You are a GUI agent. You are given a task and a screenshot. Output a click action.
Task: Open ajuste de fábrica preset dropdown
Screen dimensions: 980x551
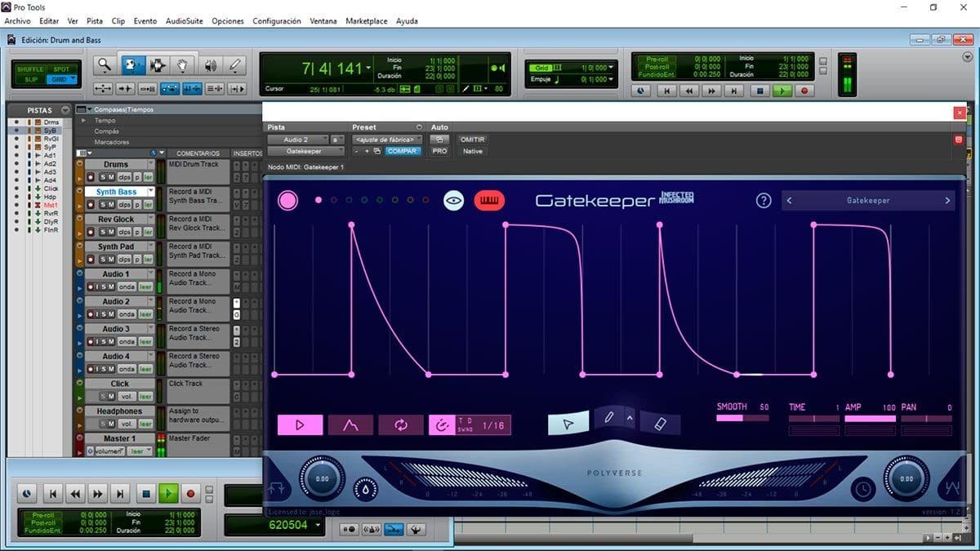[387, 140]
